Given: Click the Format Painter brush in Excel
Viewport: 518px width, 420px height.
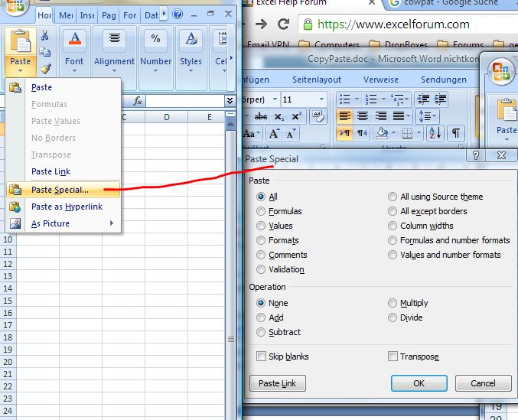Looking at the screenshot, I should coord(45,68).
